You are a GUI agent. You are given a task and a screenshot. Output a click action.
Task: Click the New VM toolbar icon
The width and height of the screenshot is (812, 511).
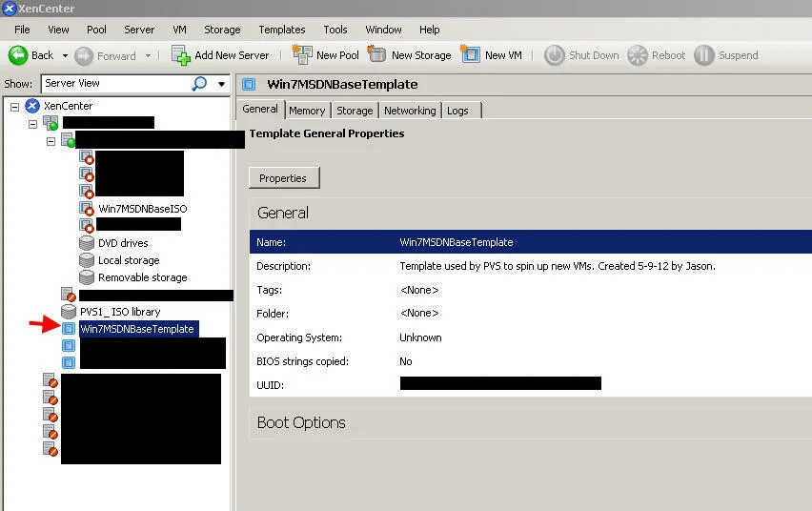coord(470,54)
